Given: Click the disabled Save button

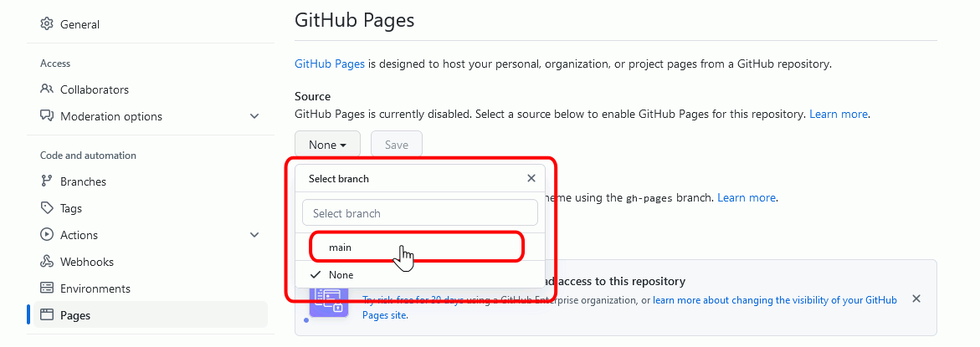Looking at the screenshot, I should click(396, 145).
